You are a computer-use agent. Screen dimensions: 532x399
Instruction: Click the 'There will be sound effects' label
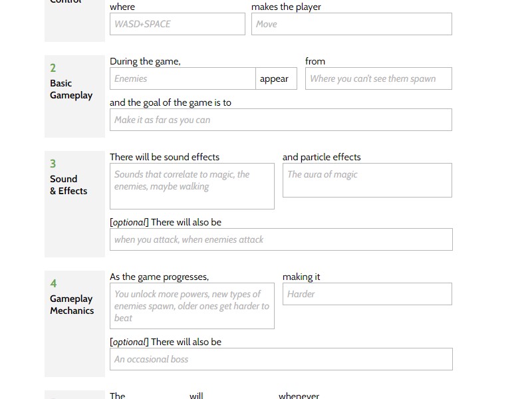(164, 157)
